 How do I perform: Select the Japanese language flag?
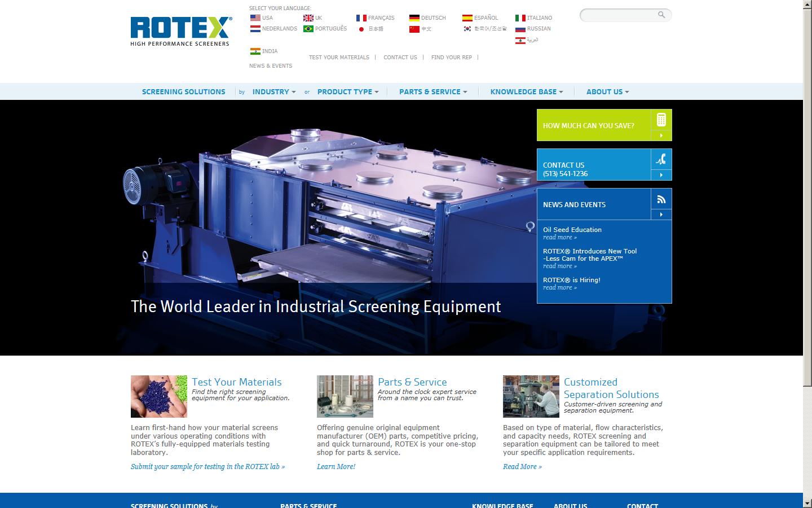(x=361, y=29)
